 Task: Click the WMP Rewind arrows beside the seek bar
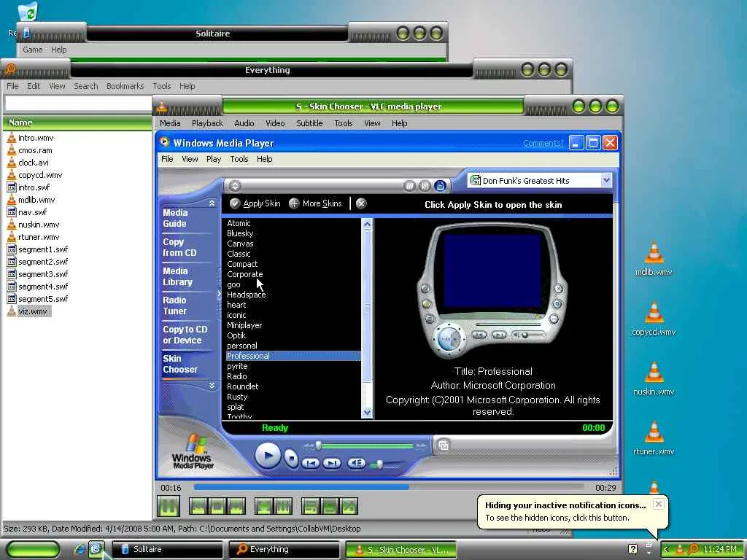click(309, 446)
